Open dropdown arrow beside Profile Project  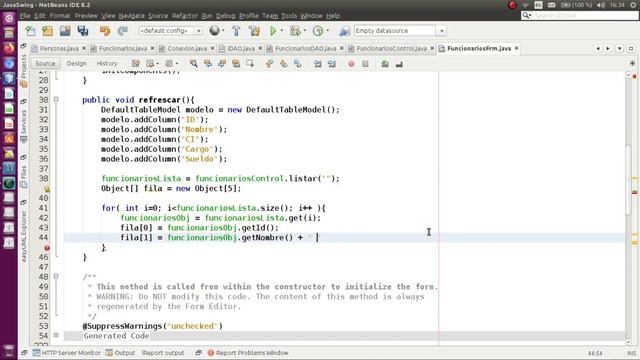(x=327, y=31)
